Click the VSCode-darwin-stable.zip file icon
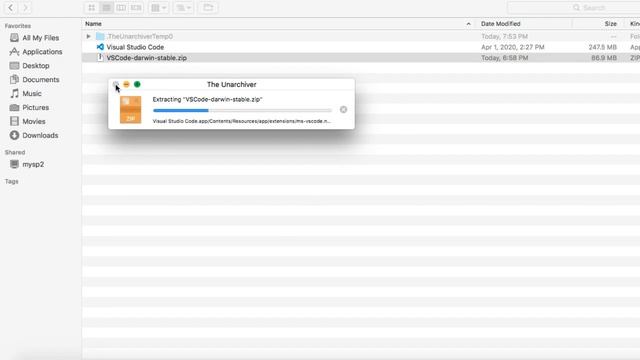640x360 pixels. tap(100, 58)
